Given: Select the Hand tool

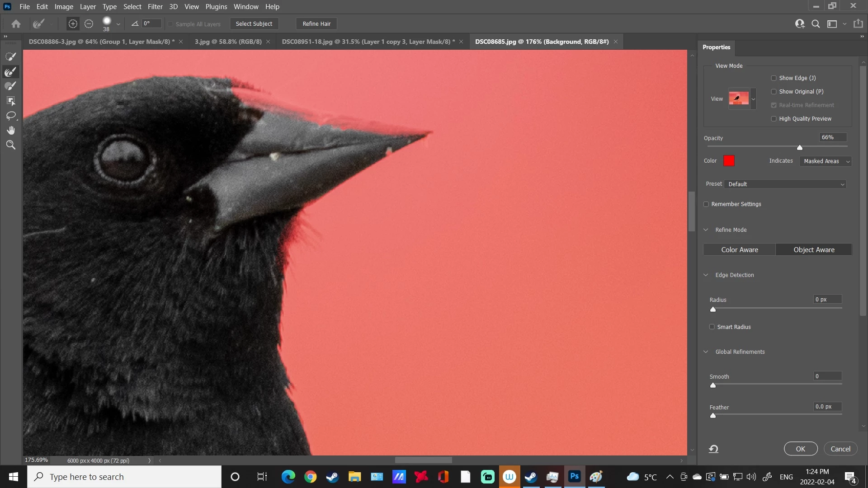Looking at the screenshot, I should coord(10,131).
